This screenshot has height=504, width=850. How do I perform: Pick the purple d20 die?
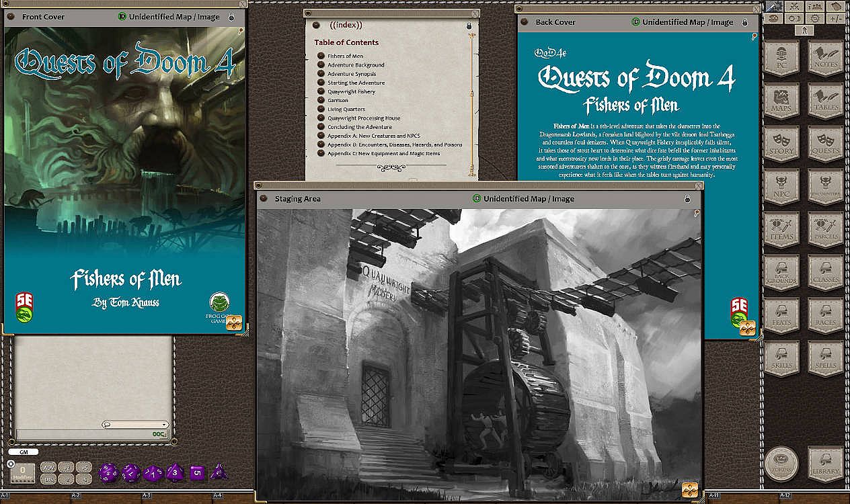tap(108, 472)
